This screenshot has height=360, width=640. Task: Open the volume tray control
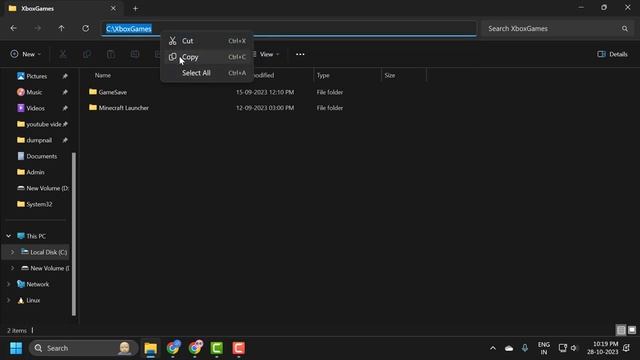click(574, 348)
